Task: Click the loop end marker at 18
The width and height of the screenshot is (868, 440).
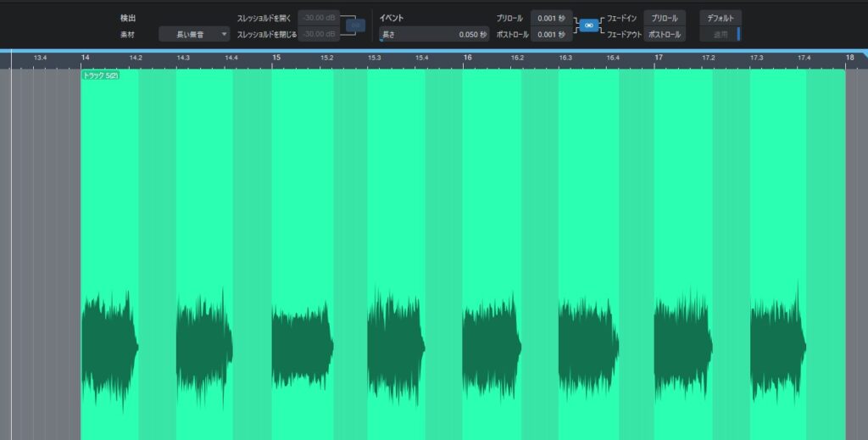Action: point(850,58)
